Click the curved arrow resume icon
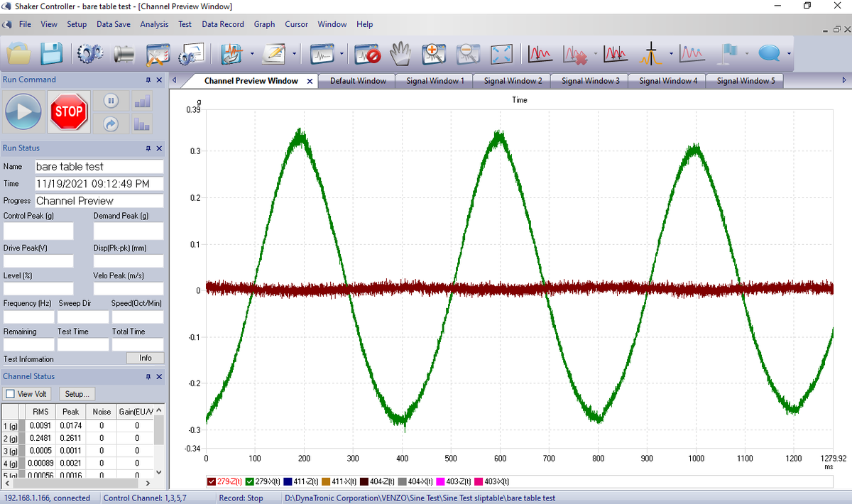The width and height of the screenshot is (852, 504). pyautogui.click(x=111, y=124)
